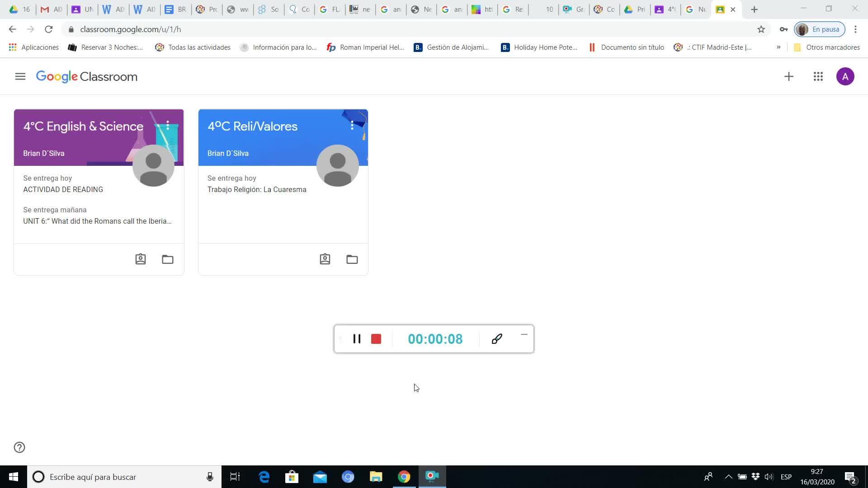Open Trabajo Religión: La Cuaresma assignment
This screenshot has width=868, height=488.
256,189
